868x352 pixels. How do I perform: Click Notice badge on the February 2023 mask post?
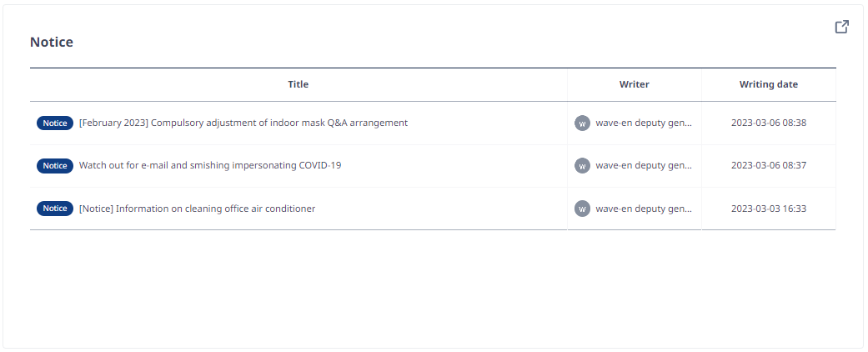(55, 123)
